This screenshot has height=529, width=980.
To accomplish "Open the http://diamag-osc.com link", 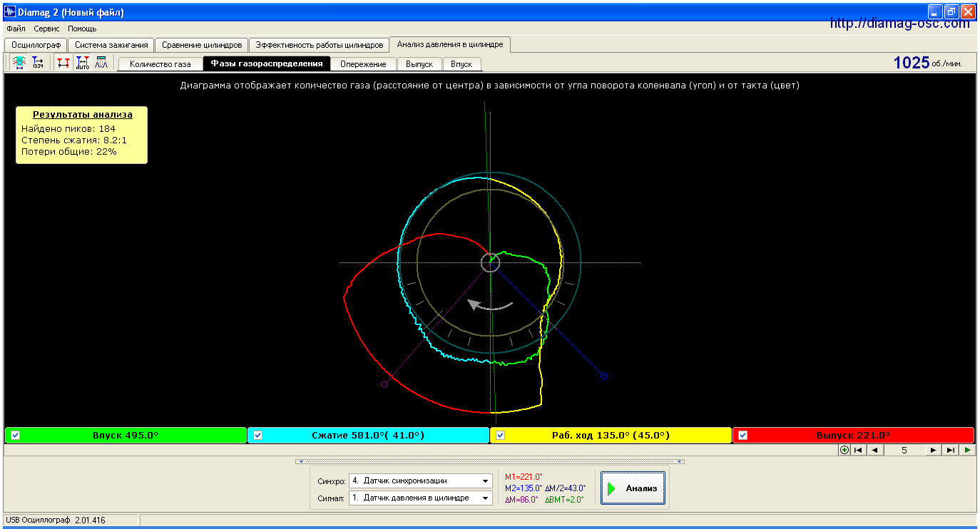I will pos(900,24).
